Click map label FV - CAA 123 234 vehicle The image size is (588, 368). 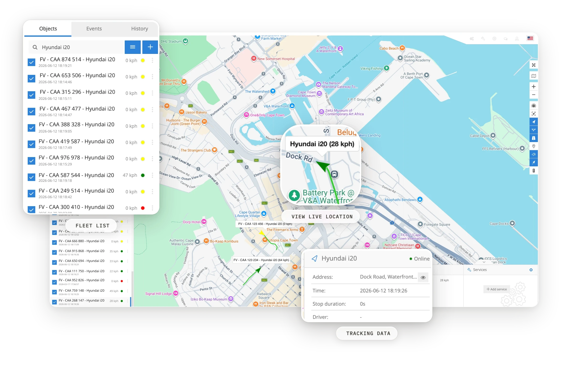pos(261,260)
